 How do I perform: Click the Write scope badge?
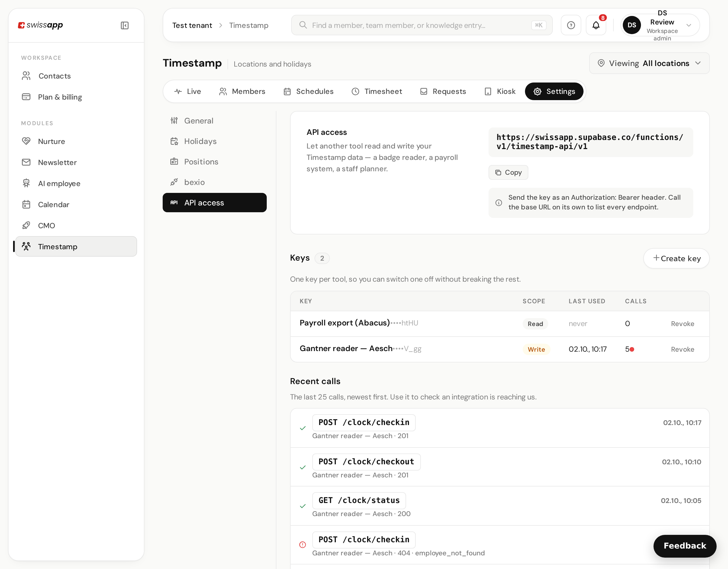(x=536, y=350)
